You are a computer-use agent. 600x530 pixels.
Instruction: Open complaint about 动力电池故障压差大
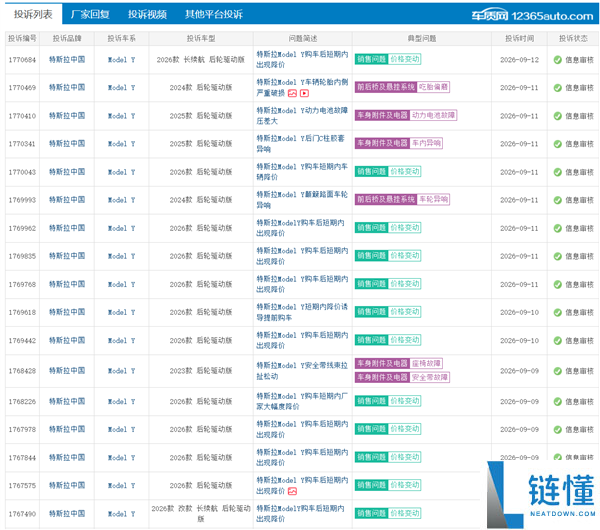(302, 116)
